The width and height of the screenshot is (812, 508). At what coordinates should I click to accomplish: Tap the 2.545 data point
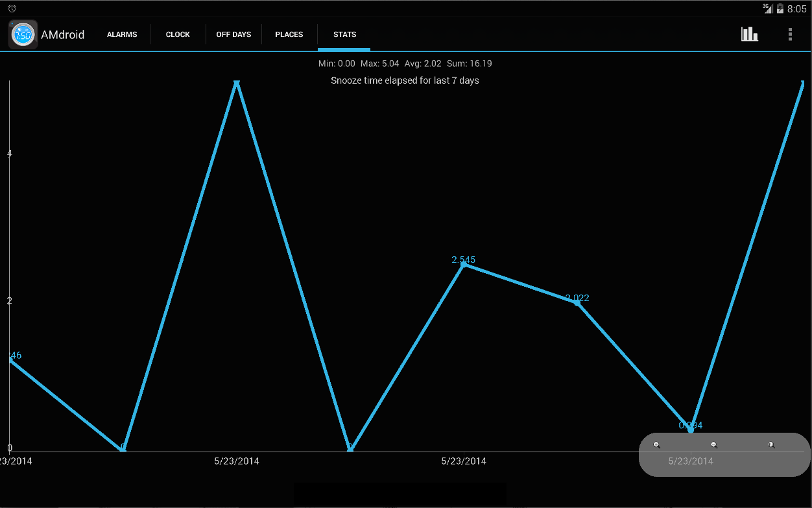(464, 265)
